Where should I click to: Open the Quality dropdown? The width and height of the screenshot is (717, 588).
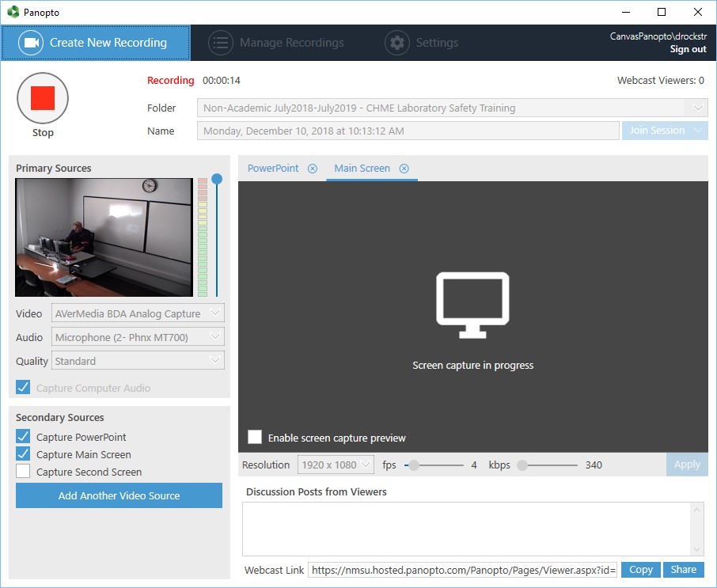pos(138,361)
